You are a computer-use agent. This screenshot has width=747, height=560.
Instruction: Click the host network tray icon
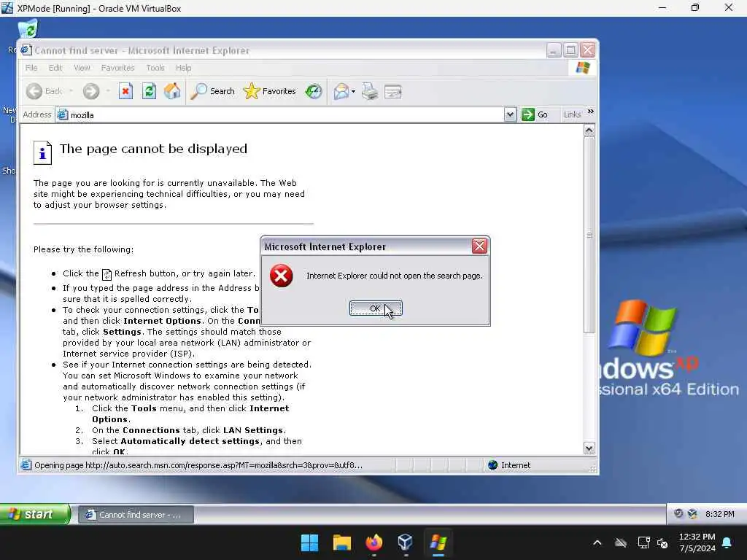click(643, 542)
